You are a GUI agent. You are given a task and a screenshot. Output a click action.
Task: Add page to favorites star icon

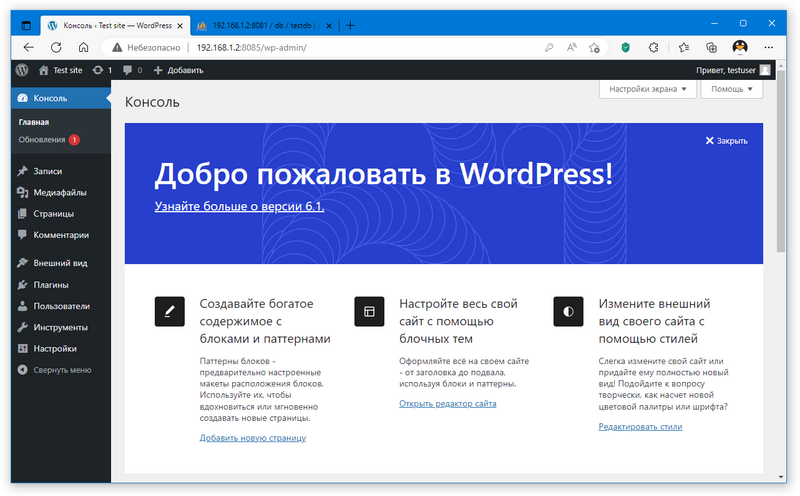594,47
